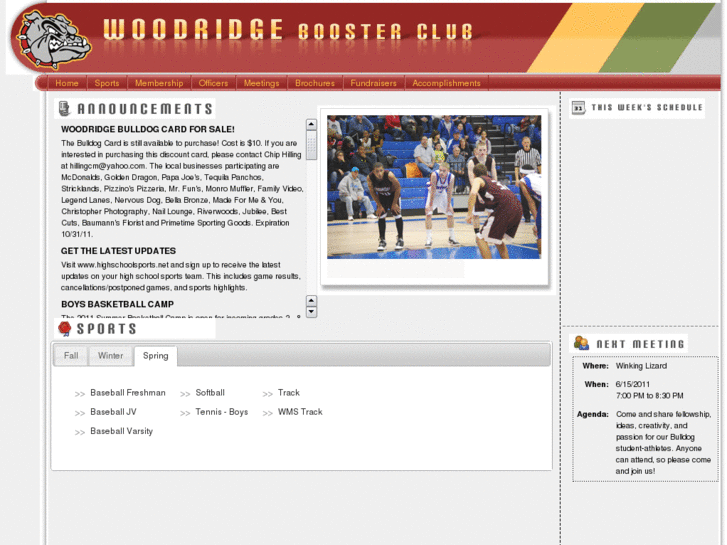Click the 'Agenda:' label
The width and height of the screenshot is (727, 545).
pyautogui.click(x=593, y=414)
